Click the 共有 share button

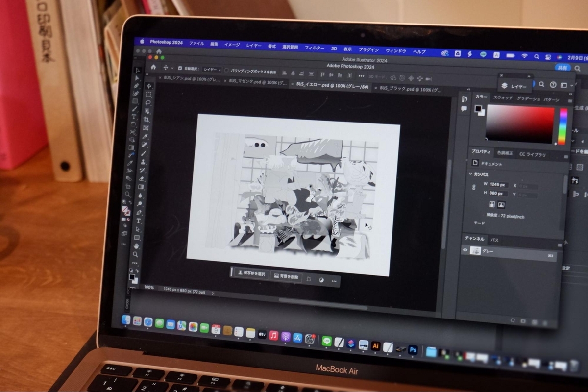click(x=563, y=68)
